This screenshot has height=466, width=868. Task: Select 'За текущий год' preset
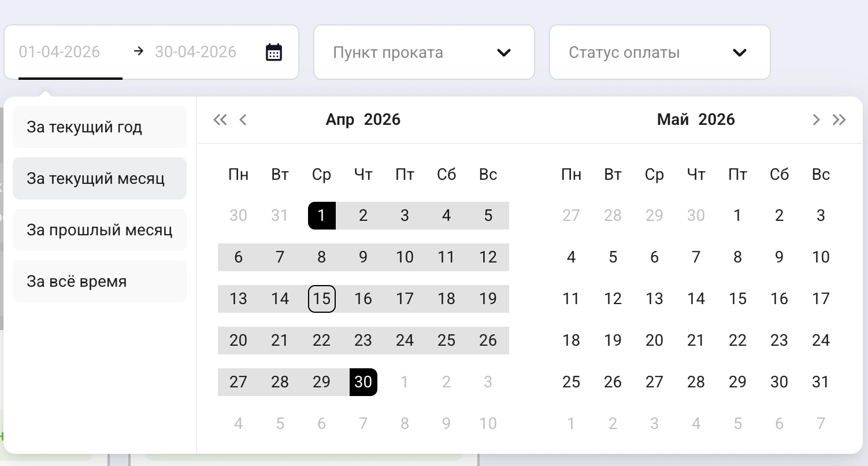(99, 127)
